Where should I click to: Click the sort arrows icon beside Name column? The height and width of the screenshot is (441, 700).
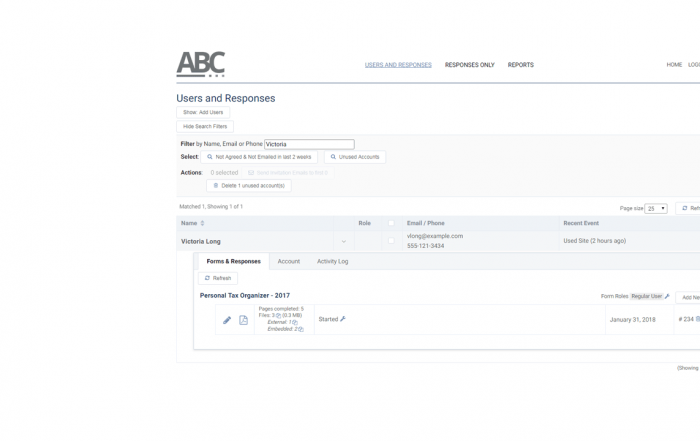[203, 224]
